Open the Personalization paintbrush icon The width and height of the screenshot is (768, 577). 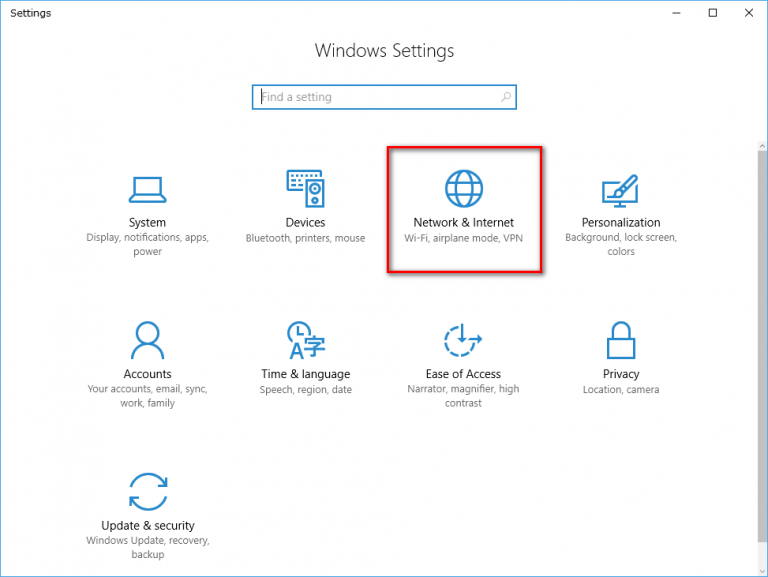tap(621, 191)
